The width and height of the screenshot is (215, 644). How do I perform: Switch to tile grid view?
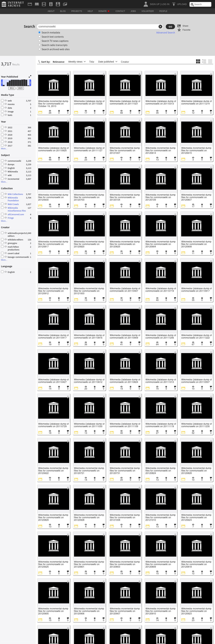coord(198,62)
